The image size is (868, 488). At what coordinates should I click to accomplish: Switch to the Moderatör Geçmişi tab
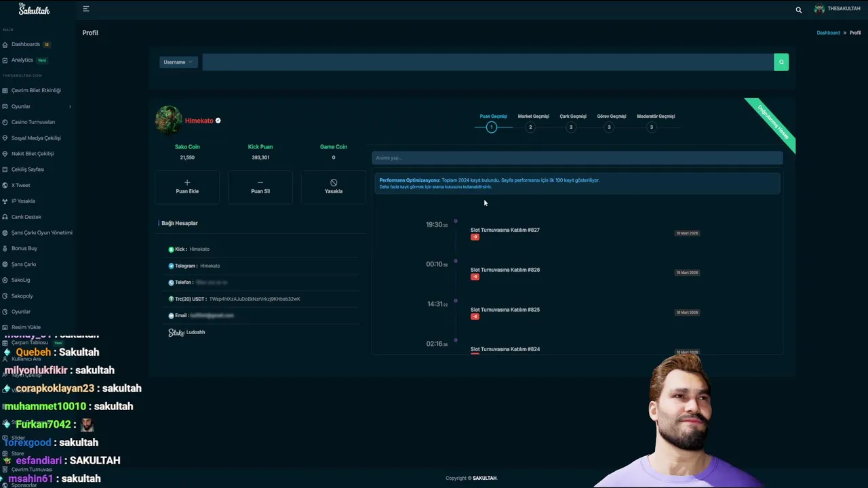656,122
